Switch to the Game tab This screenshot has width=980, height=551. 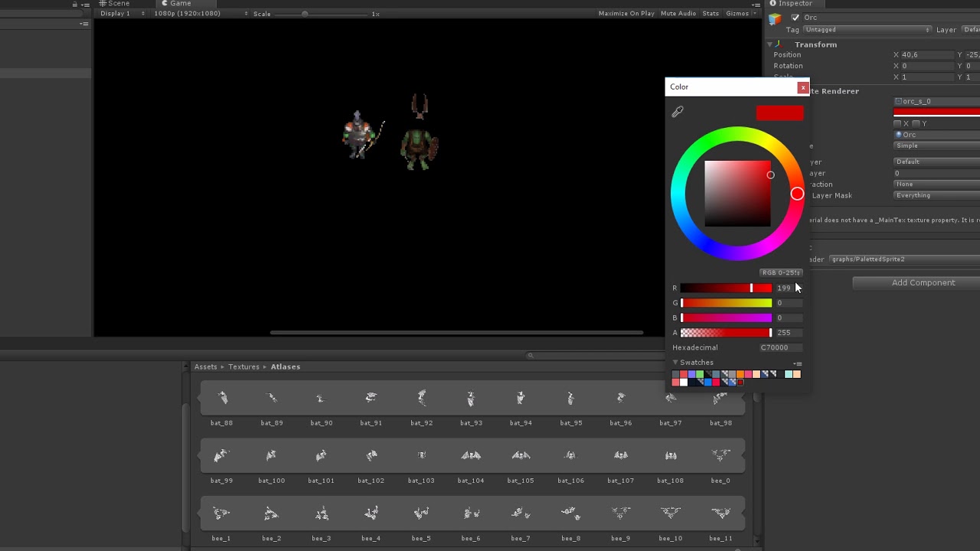pyautogui.click(x=176, y=4)
